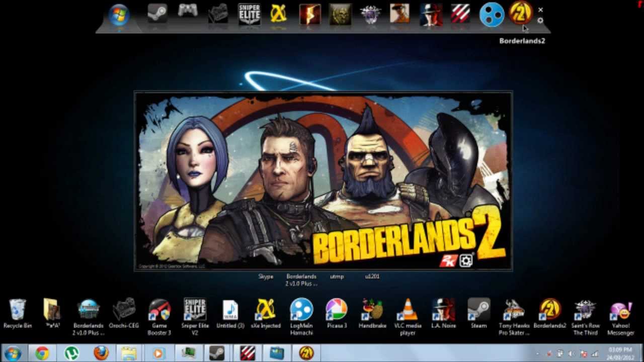
Task: Open the Orochi-CEG desktop shortcut
Action: tap(124, 313)
